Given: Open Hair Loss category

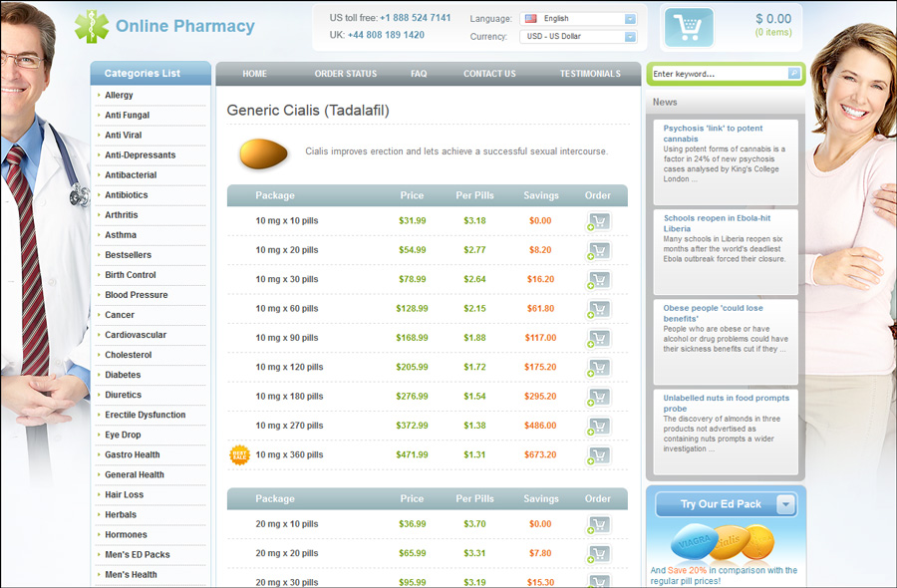Looking at the screenshot, I should [125, 495].
